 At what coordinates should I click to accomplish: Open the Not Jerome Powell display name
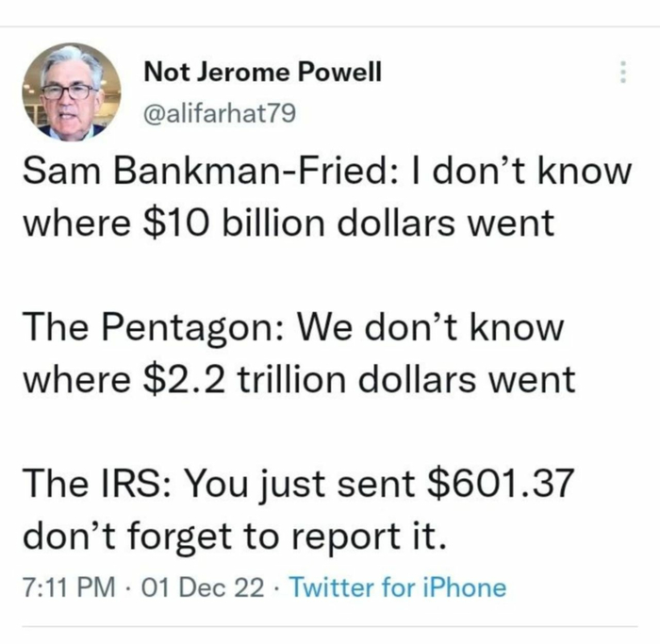click(x=263, y=74)
